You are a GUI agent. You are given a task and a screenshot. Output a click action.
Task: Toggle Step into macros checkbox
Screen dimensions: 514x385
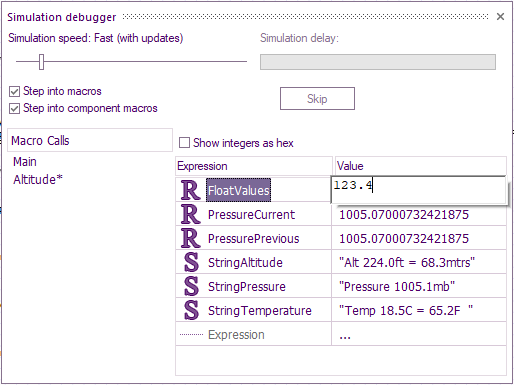click(x=14, y=91)
